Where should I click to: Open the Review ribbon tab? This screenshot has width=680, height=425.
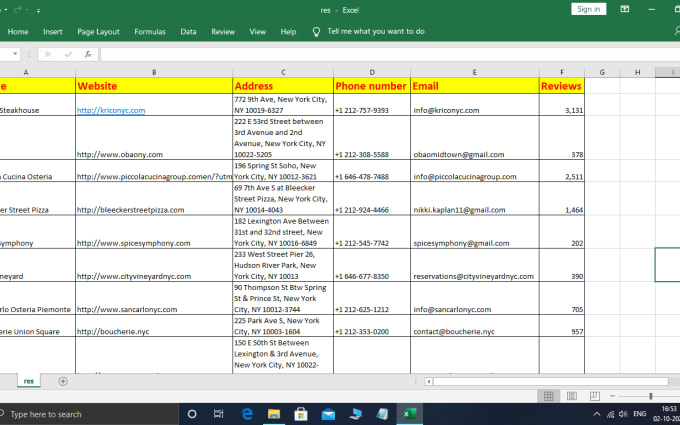223,32
